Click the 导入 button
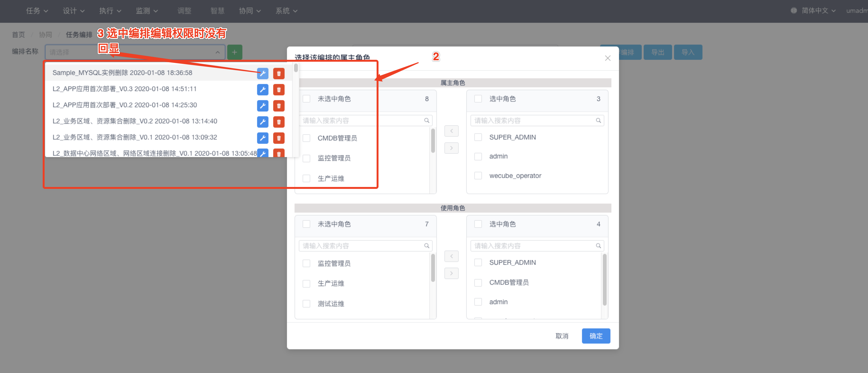The height and width of the screenshot is (373, 868). (688, 52)
